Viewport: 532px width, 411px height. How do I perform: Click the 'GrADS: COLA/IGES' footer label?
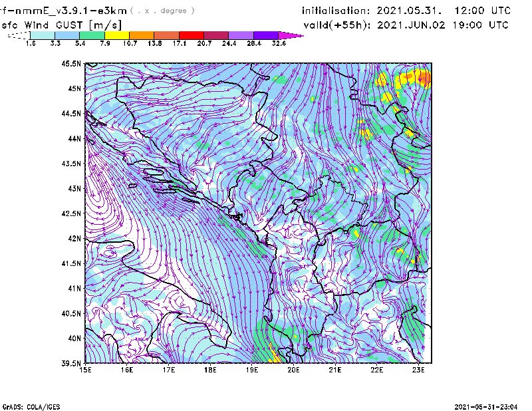pos(31,407)
